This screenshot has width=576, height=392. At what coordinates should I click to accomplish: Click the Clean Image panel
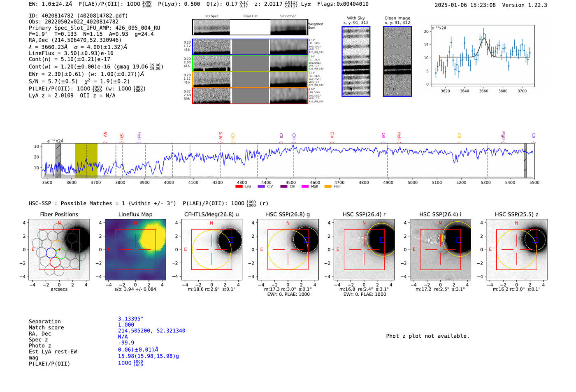pos(397,61)
